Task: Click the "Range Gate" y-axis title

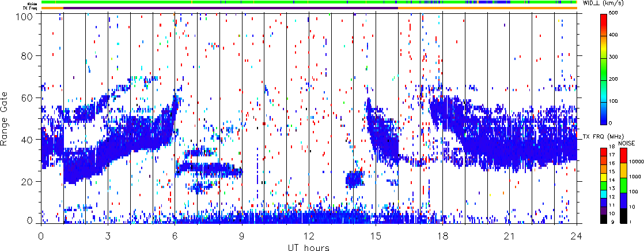Action: tap(4, 119)
